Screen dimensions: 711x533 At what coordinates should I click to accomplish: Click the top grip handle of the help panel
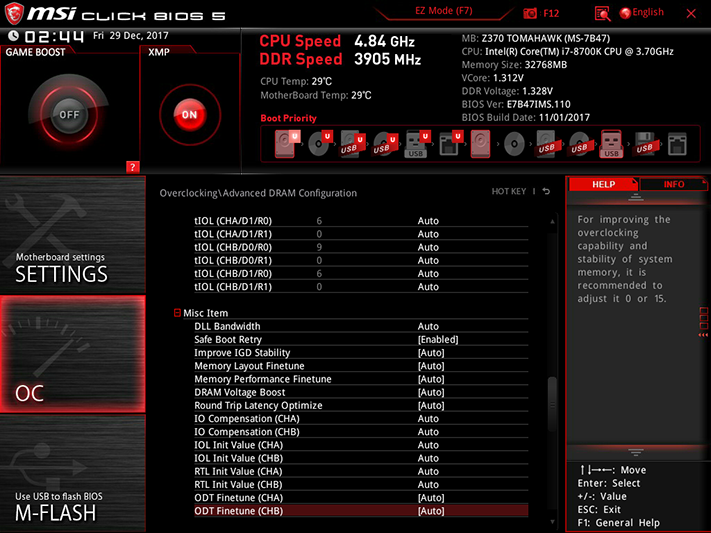(636, 197)
